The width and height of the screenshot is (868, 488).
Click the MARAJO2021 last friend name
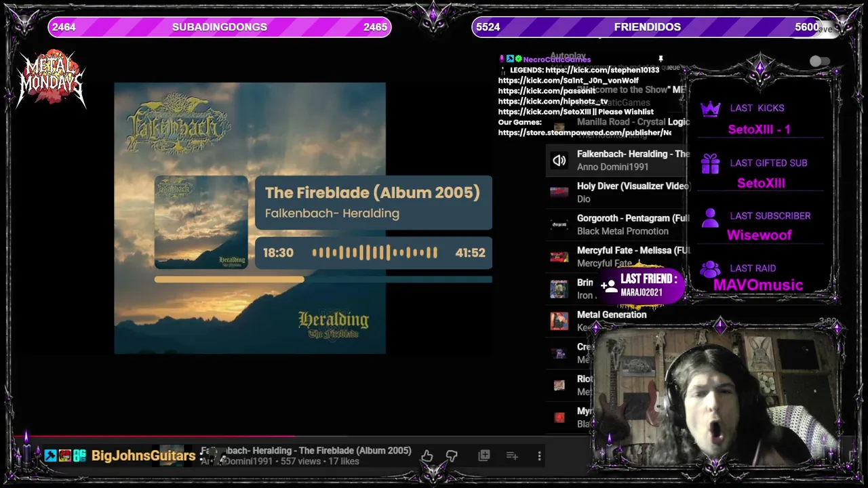point(642,293)
